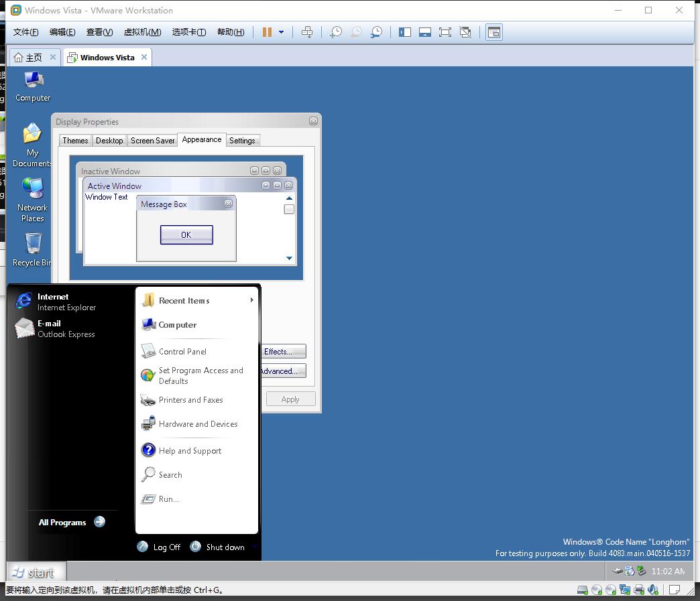The image size is (700, 601).
Task: Take a snapshot with the clock-plus toolbar icon
Action: tap(336, 32)
